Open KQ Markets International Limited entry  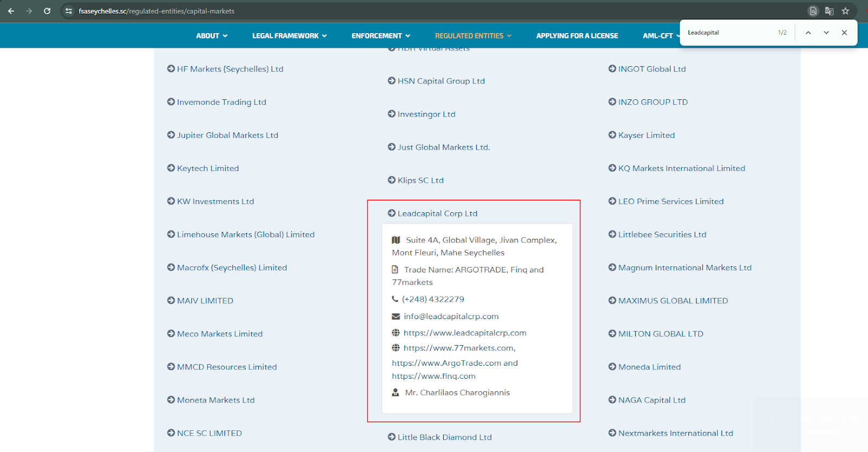point(677,168)
